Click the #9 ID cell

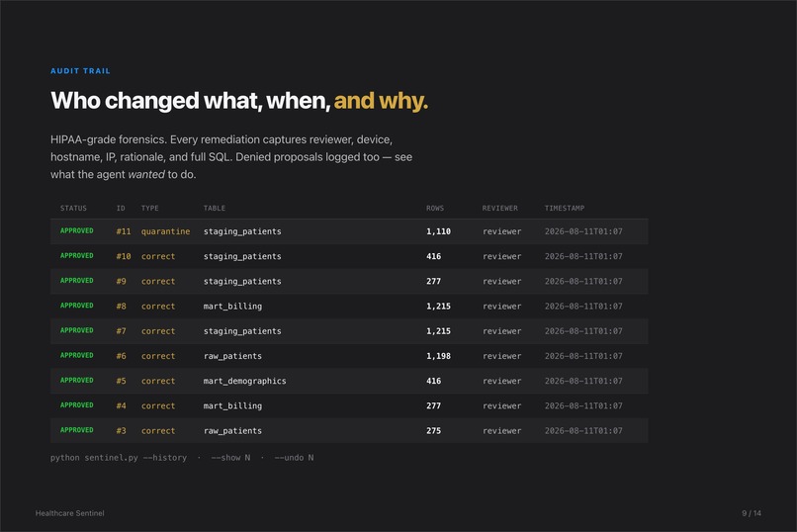tap(121, 281)
